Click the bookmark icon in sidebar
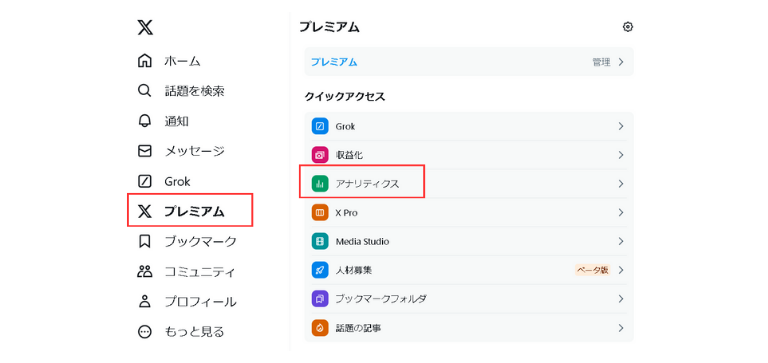The height and width of the screenshot is (363, 768). (144, 242)
